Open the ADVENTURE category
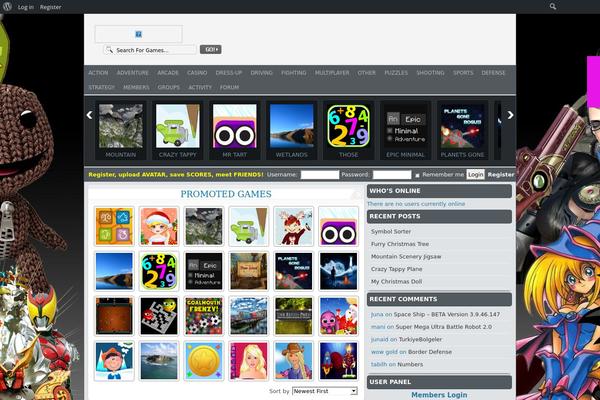 coord(133,73)
